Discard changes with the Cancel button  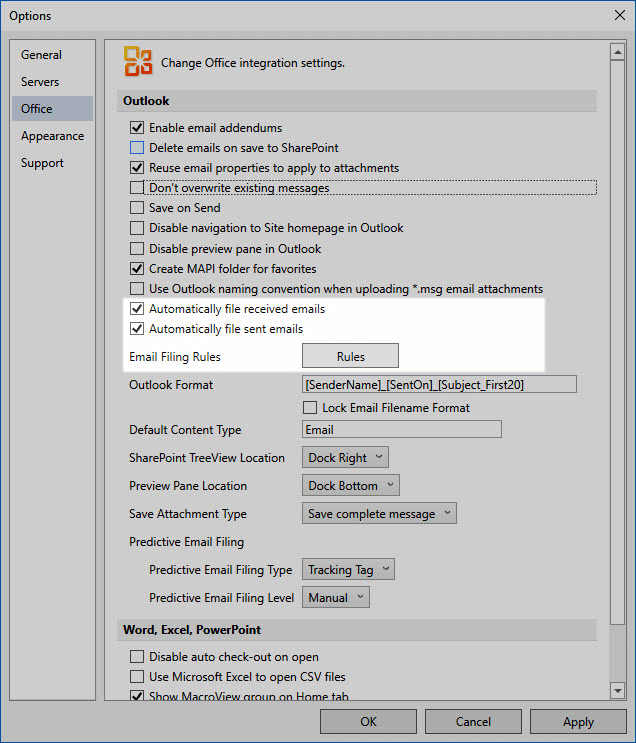tap(473, 721)
